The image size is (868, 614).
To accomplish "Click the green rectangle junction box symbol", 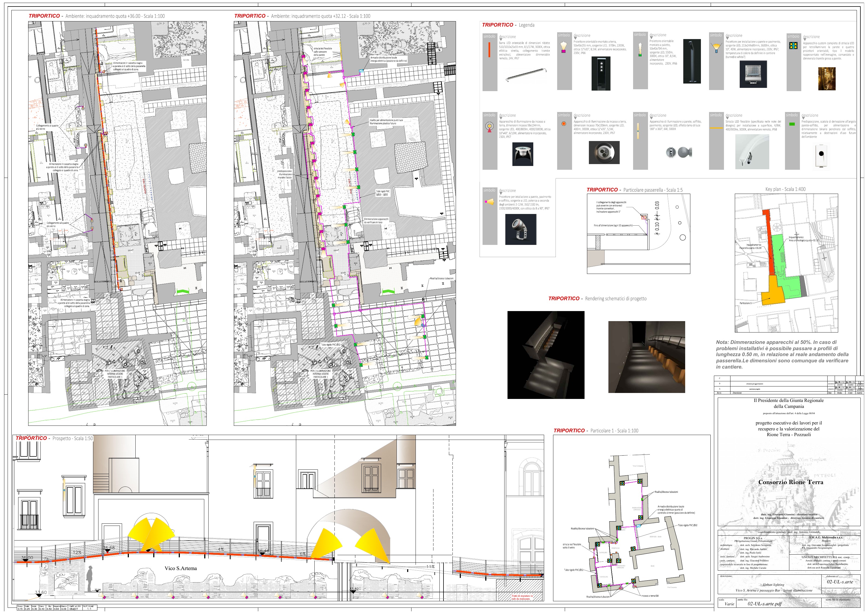I will [x=792, y=124].
